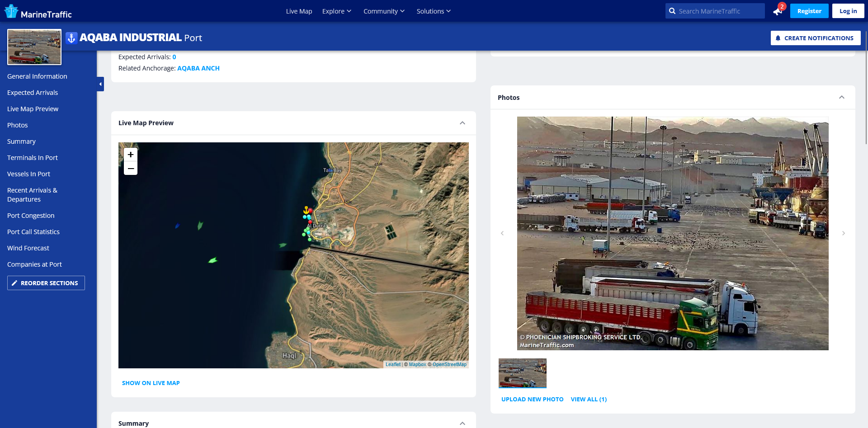Jump to Expected Arrivals section
Screen dimensions: 868x428
(33, 93)
